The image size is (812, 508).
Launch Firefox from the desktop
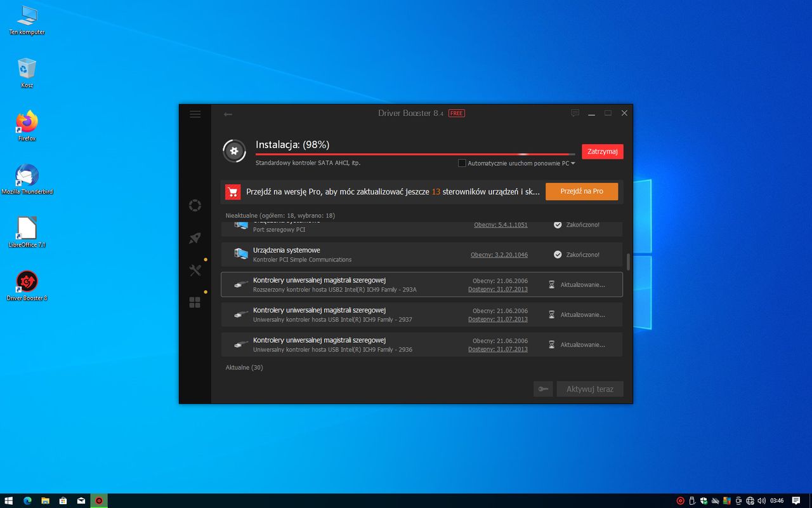27,125
